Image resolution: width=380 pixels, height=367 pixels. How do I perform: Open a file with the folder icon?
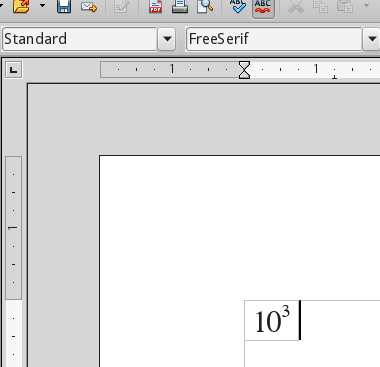click(21, 6)
